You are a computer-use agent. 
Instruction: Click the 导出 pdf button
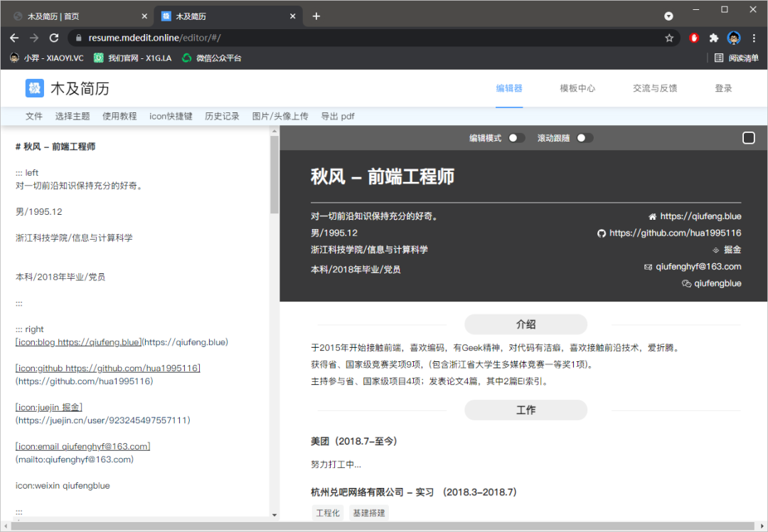click(x=338, y=116)
